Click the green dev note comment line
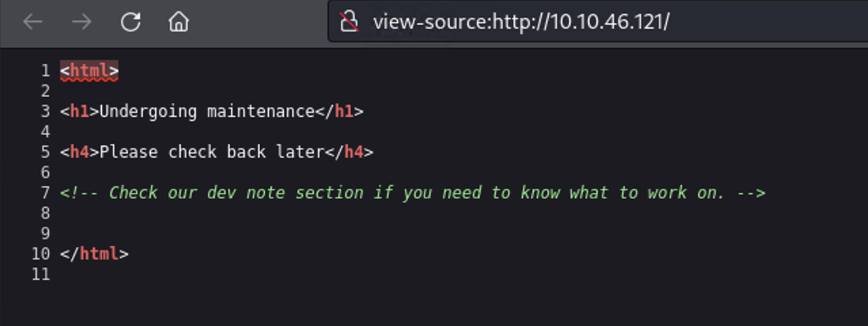868x326 pixels. click(x=412, y=193)
